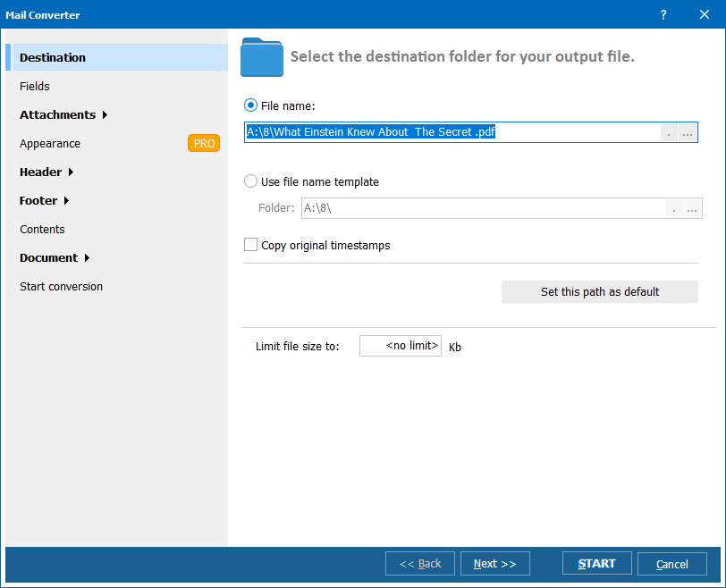
Task: Click browse ellipsis button for Folder field
Action: point(693,208)
